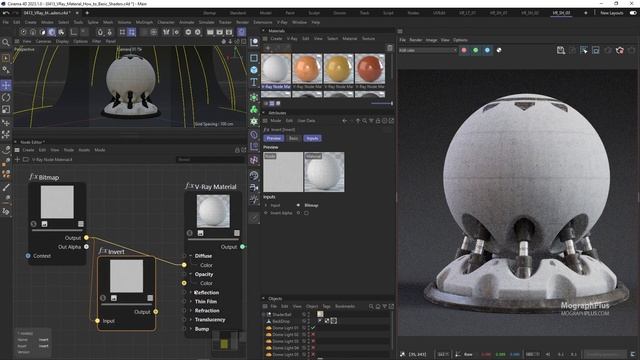Click the search icon in Attributes panel

pyautogui.click(x=364, y=121)
